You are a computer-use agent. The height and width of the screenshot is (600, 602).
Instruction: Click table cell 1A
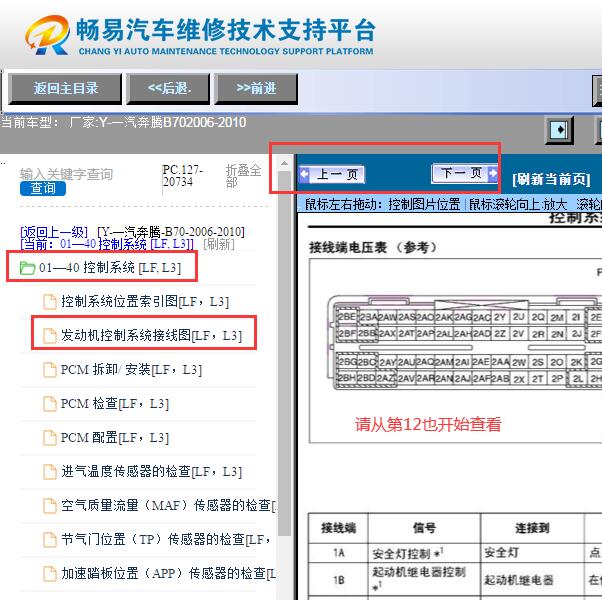(339, 553)
